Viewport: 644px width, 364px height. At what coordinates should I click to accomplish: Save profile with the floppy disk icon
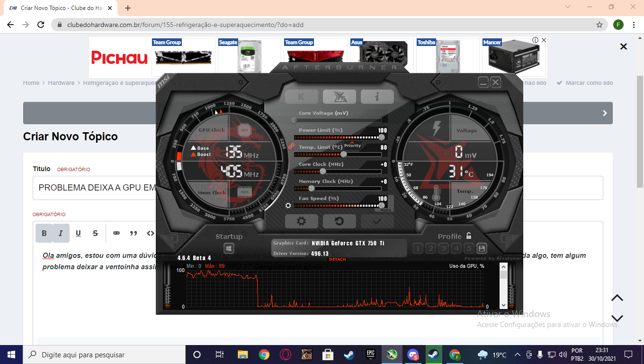pos(482,248)
